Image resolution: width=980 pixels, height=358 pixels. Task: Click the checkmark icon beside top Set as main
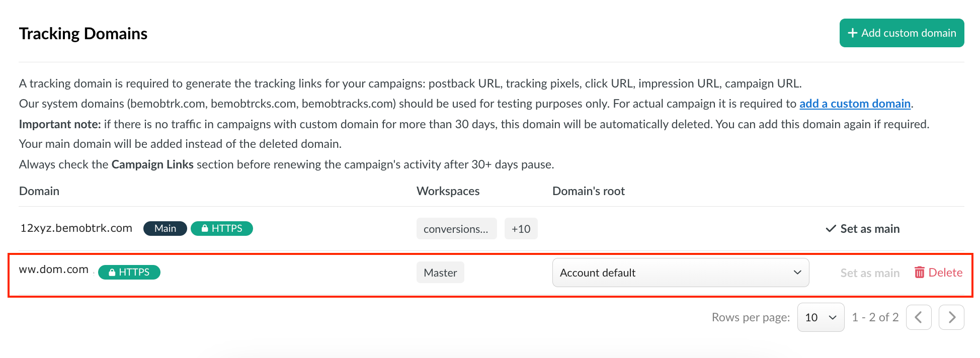click(831, 229)
